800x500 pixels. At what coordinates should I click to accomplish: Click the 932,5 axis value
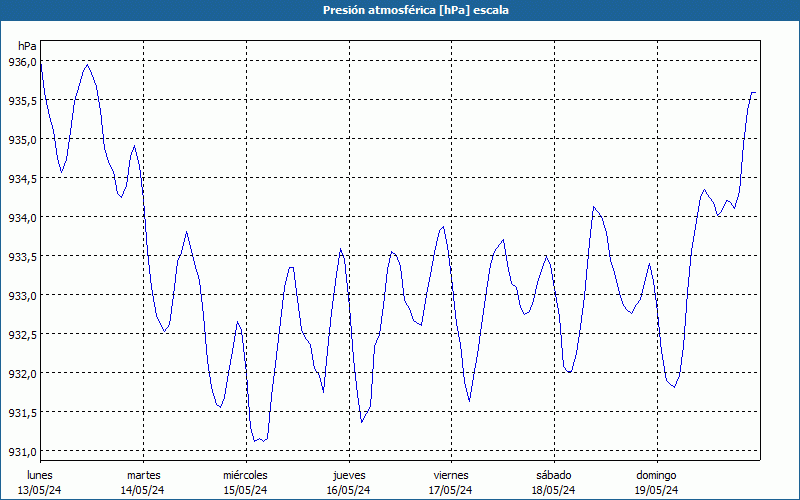(x=22, y=335)
